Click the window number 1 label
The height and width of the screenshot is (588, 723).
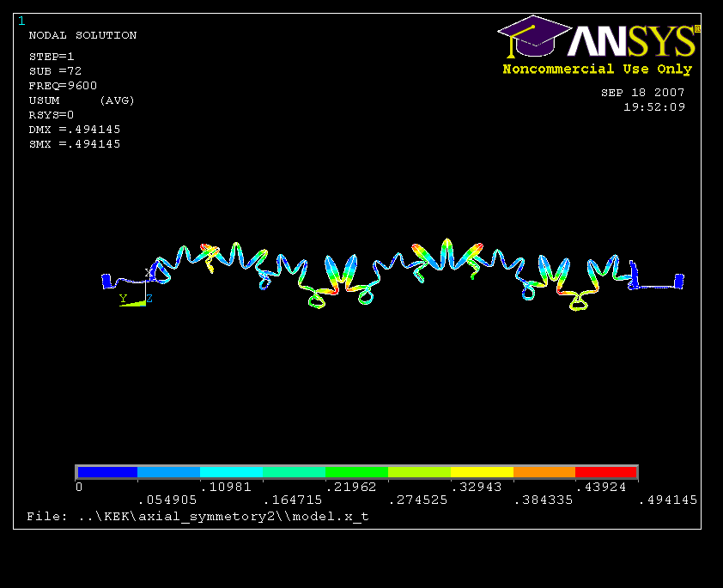(21, 21)
